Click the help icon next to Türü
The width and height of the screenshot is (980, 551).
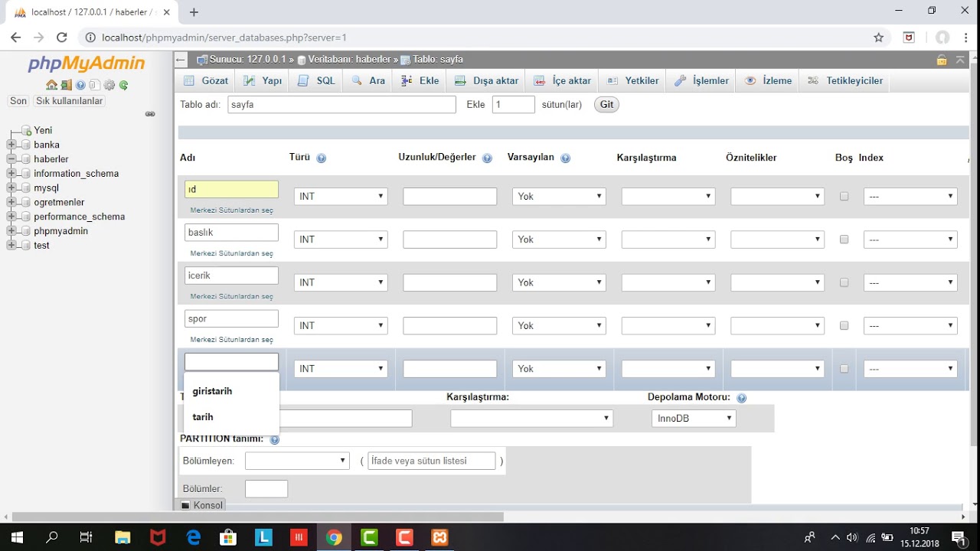click(321, 158)
